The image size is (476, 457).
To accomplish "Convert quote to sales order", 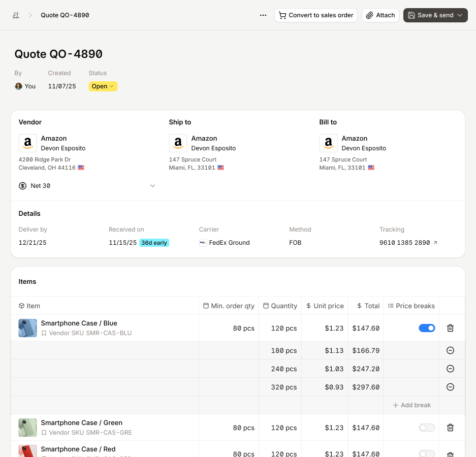I will (x=315, y=15).
